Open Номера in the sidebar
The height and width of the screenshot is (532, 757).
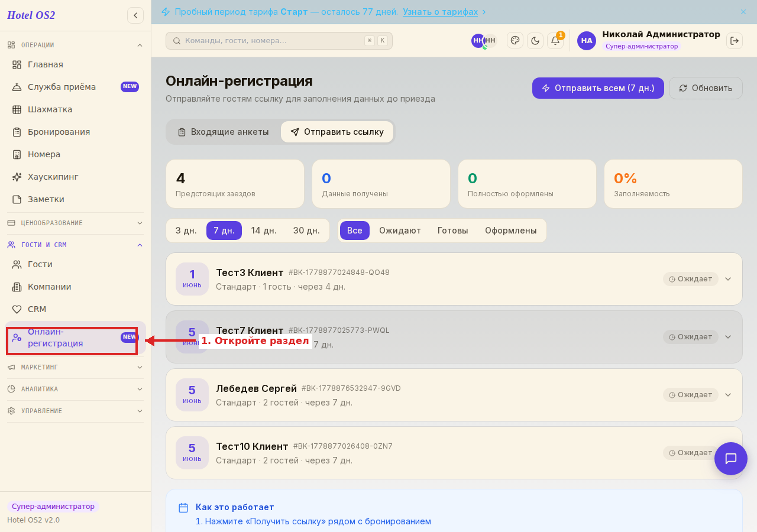tap(75, 154)
